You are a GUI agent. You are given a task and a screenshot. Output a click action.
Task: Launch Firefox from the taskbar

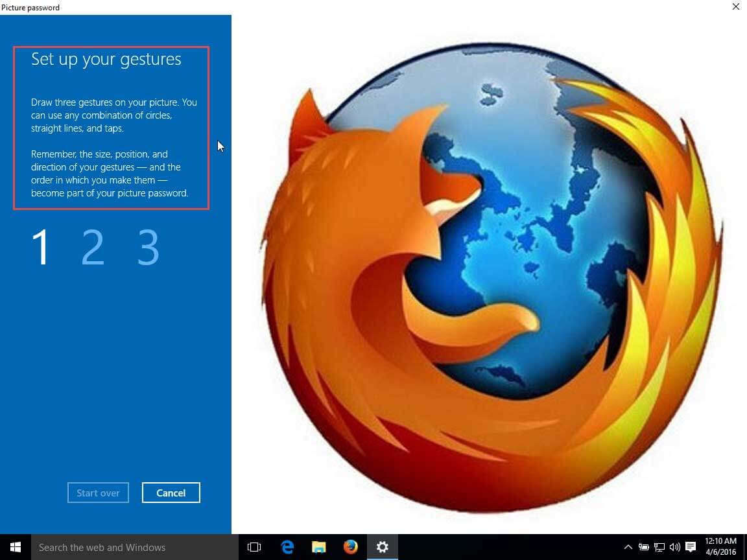[351, 547]
